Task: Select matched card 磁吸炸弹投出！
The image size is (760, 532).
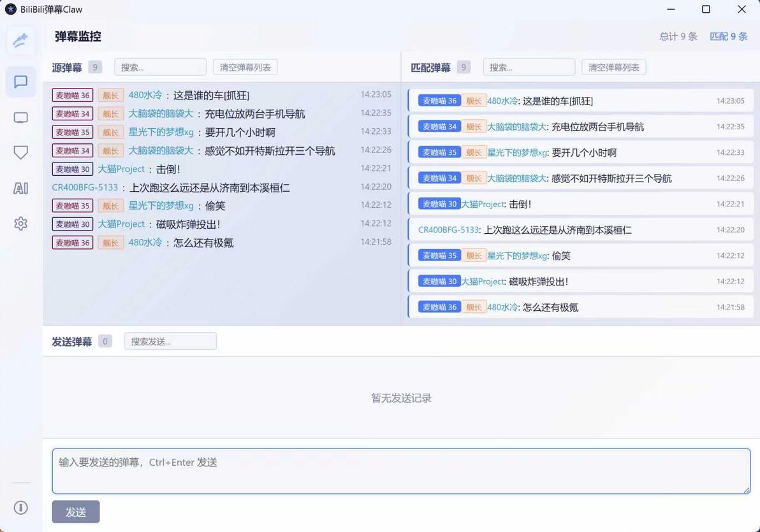Action: click(581, 281)
